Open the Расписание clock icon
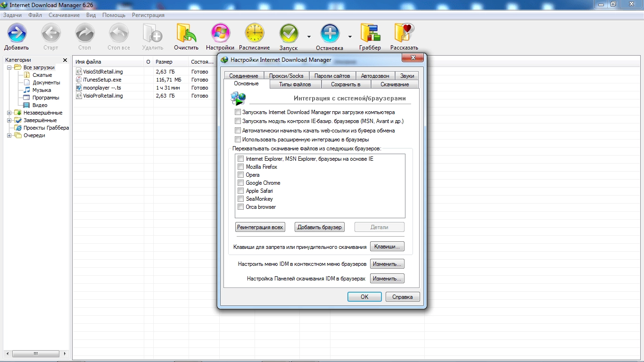Viewport: 644px width, 362px height. point(255,34)
